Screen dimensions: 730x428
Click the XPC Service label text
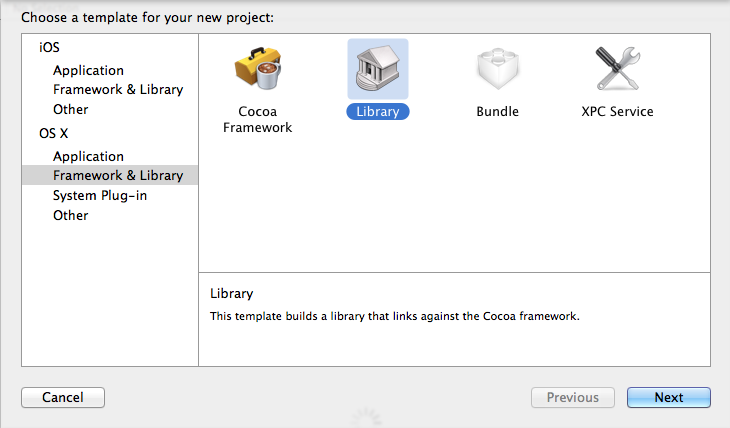617,112
